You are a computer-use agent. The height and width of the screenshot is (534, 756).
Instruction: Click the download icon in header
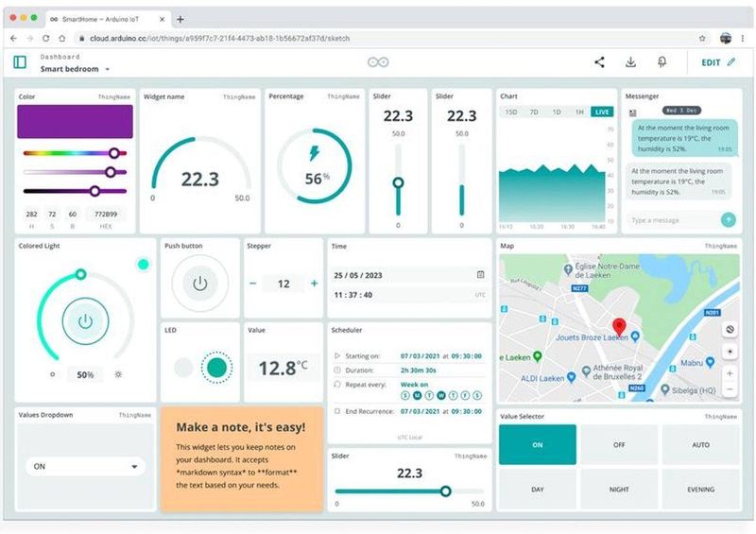pyautogui.click(x=630, y=62)
